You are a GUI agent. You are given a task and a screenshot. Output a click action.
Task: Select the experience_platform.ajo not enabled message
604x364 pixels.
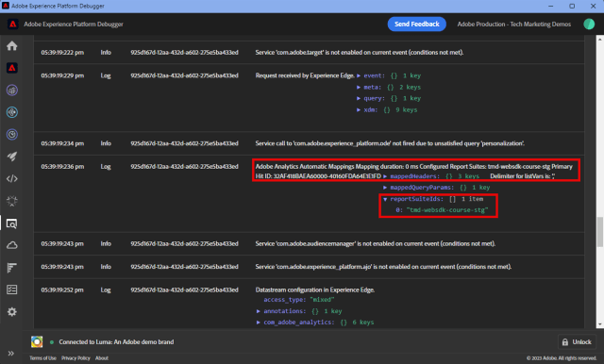coord(383,267)
